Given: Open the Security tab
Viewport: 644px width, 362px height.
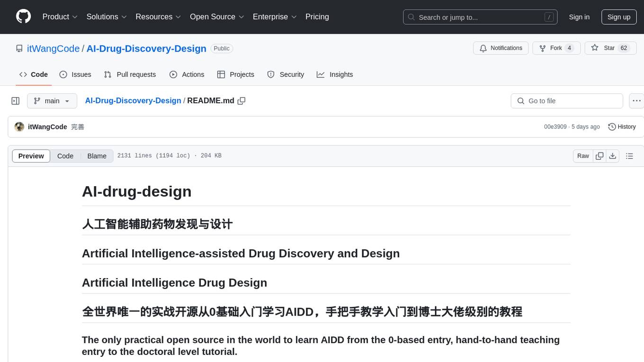Looking at the screenshot, I should 286,74.
